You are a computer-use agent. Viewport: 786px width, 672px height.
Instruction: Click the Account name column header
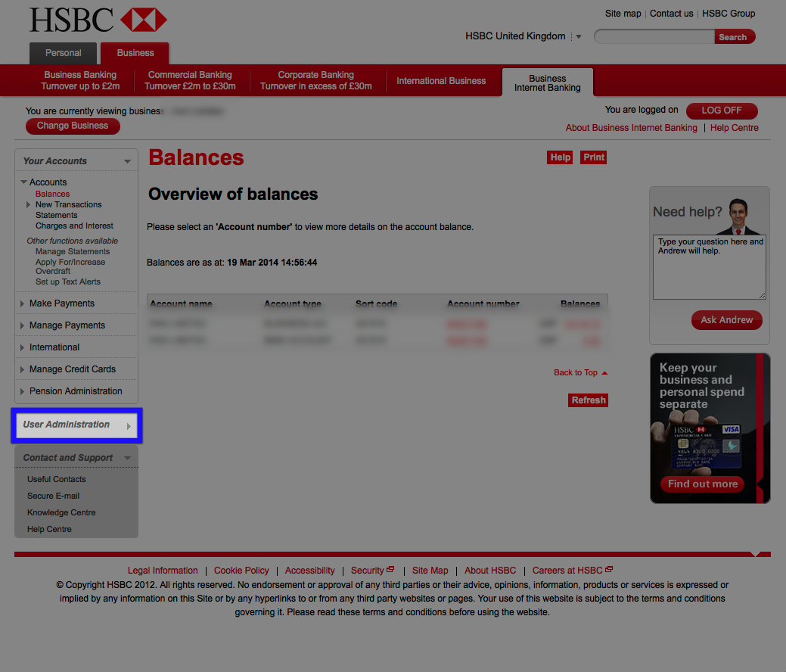point(181,304)
